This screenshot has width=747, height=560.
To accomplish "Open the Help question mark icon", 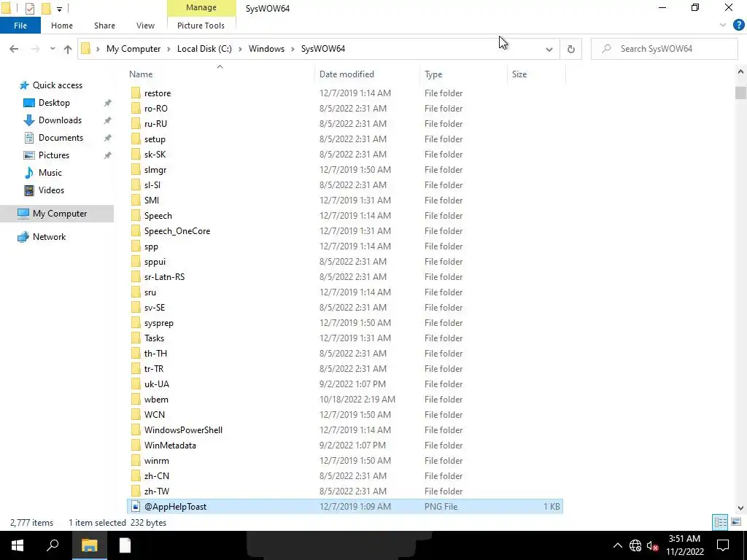I will (x=738, y=26).
